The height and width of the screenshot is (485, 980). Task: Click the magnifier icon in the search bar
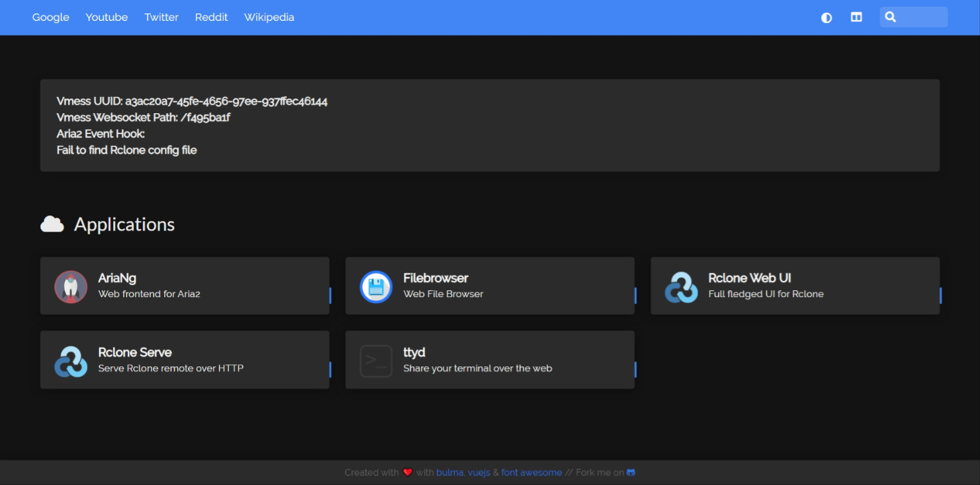[x=890, y=16]
